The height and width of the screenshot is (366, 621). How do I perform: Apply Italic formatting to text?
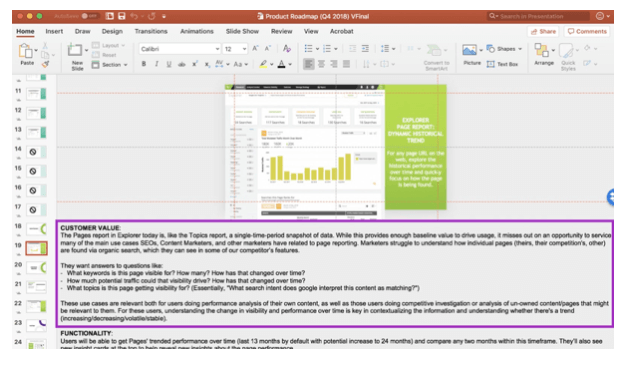pos(156,64)
